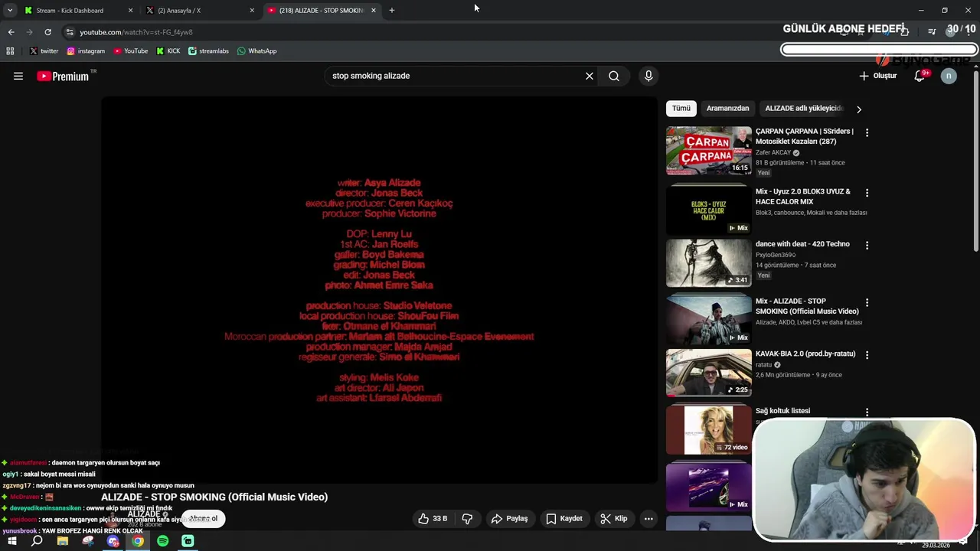Image resolution: width=980 pixels, height=551 pixels.
Task: Show more filter chips with right arrow
Action: click(858, 109)
